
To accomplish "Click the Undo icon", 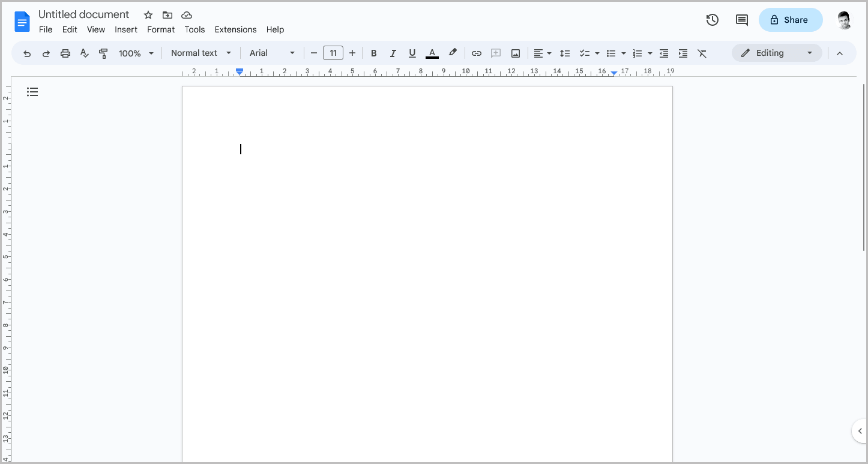I will (27, 53).
